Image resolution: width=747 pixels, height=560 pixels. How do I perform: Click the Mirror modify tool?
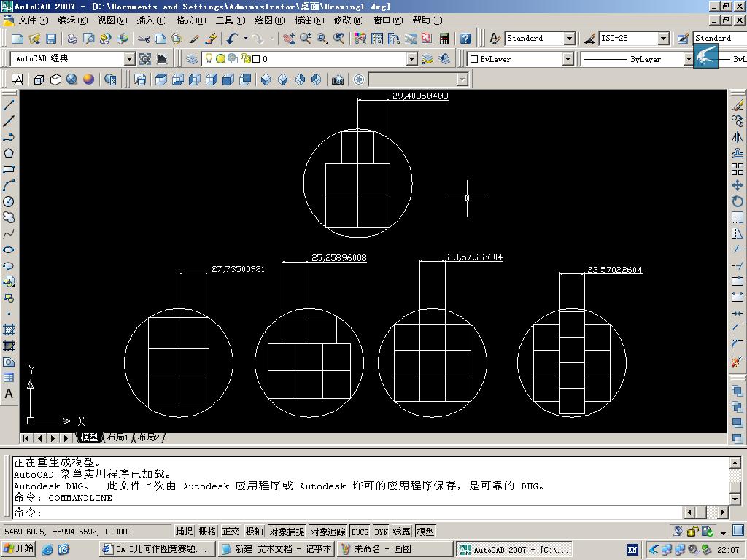pos(738,137)
